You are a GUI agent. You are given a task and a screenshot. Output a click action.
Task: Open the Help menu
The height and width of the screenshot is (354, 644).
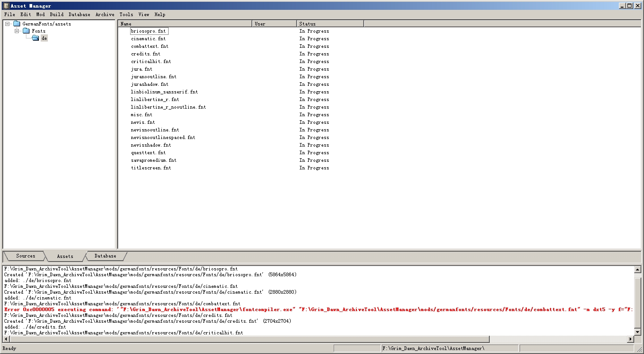click(160, 14)
